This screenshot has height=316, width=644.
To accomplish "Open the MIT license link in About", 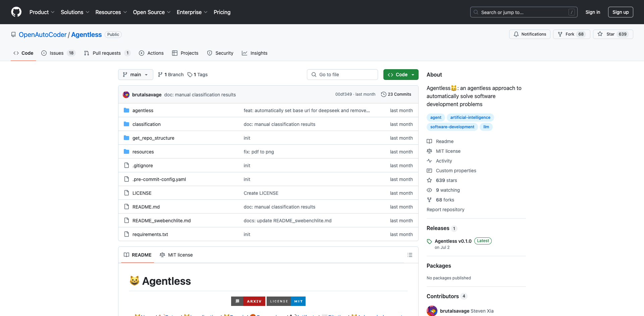I will pyautogui.click(x=443, y=151).
